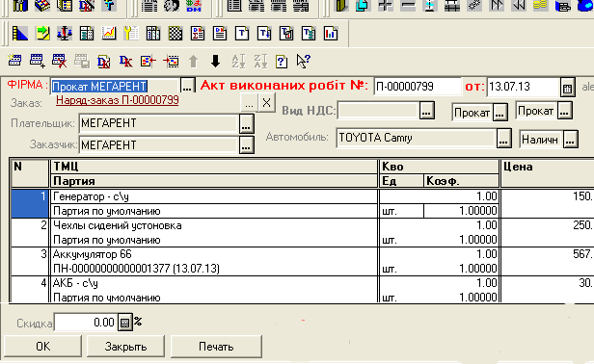
Task: Click the yellow note with green arrow icon
Action: [x=42, y=34]
